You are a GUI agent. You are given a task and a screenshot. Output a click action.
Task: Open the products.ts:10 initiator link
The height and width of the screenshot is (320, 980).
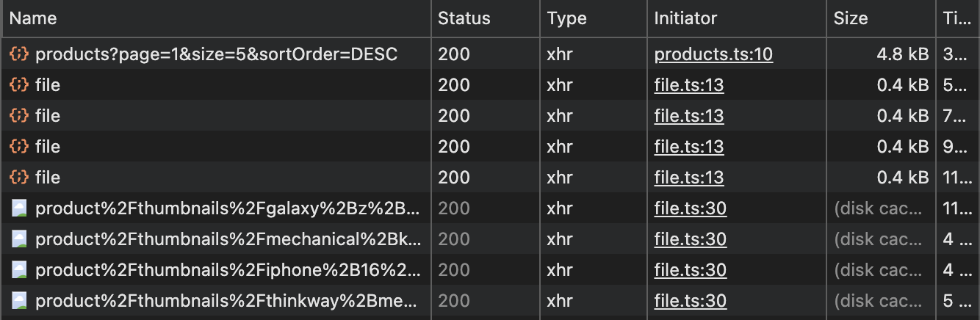pyautogui.click(x=713, y=54)
